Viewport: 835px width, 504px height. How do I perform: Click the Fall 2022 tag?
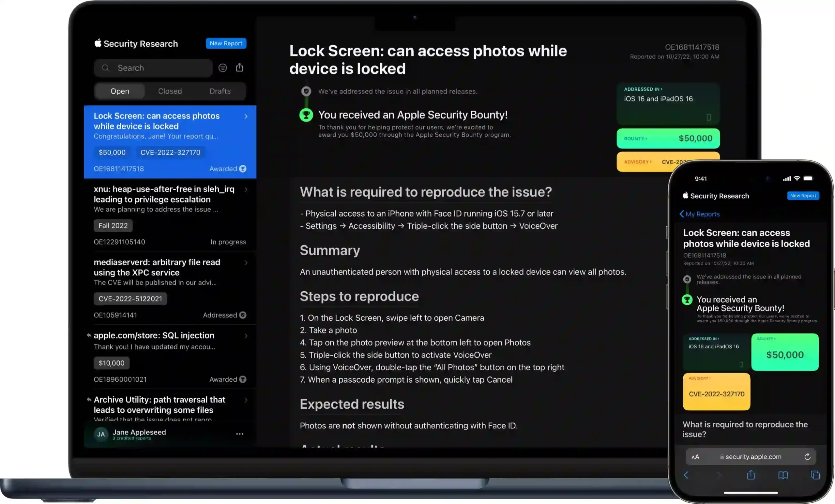click(113, 226)
